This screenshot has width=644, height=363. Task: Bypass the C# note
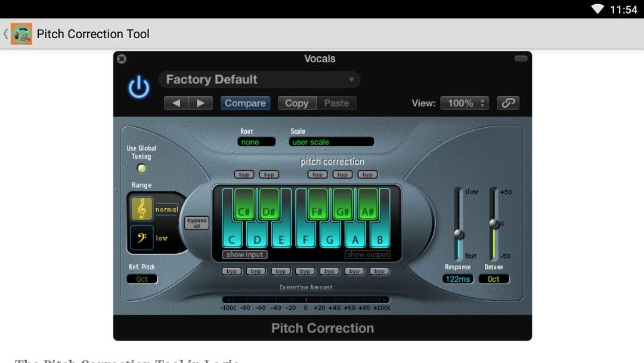click(x=244, y=174)
